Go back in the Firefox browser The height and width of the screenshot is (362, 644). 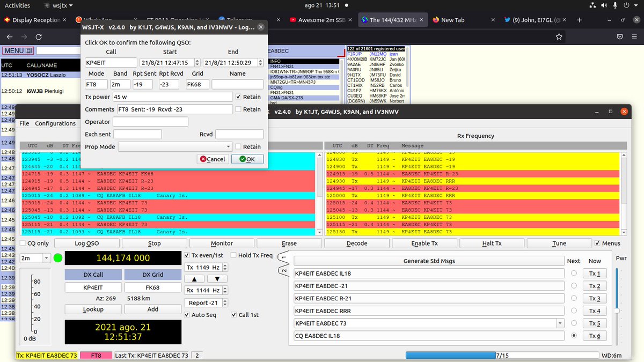coord(9,37)
